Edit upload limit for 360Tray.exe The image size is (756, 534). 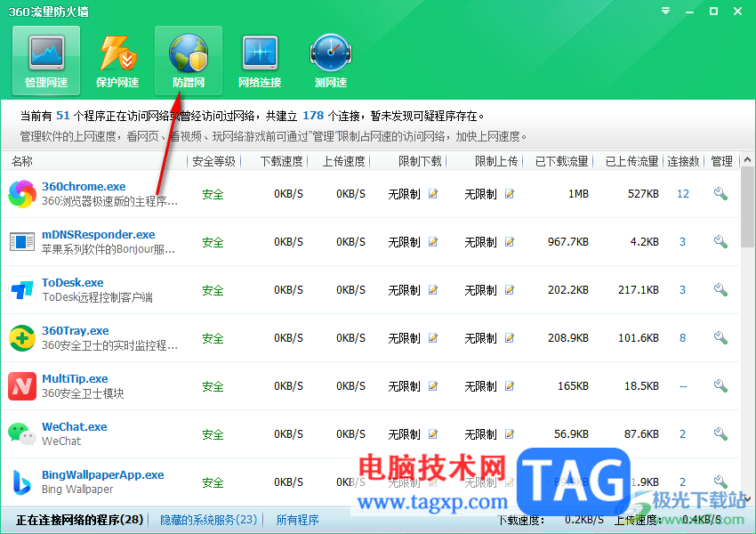pos(509,338)
